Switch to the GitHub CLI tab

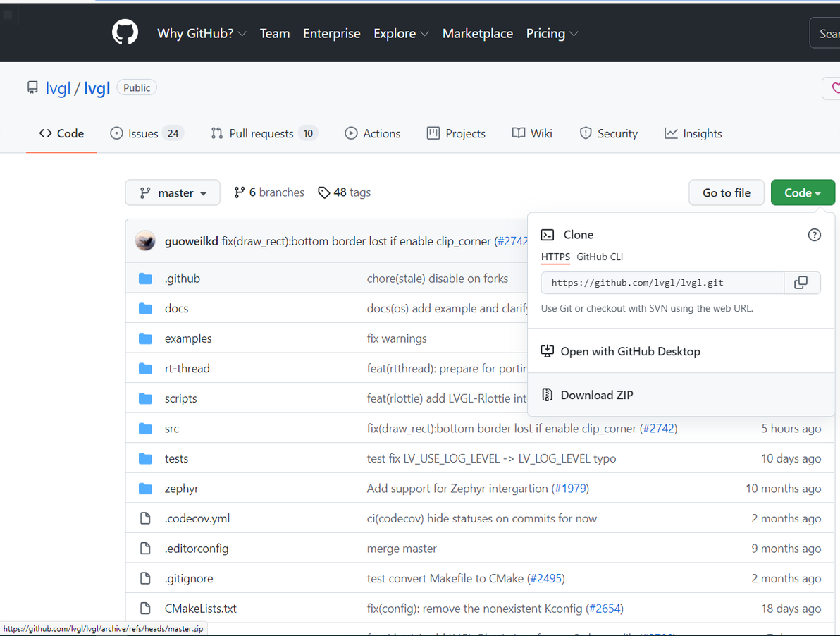pos(600,257)
